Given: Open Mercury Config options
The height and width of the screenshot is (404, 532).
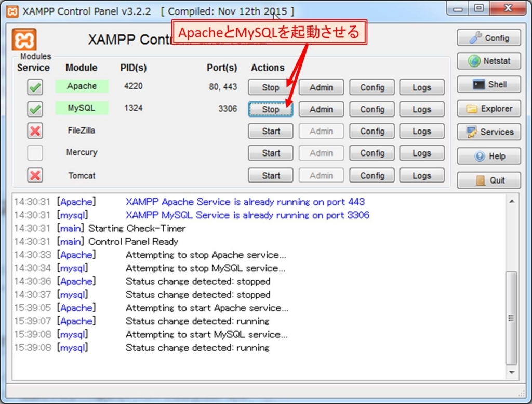Looking at the screenshot, I should pos(372,153).
